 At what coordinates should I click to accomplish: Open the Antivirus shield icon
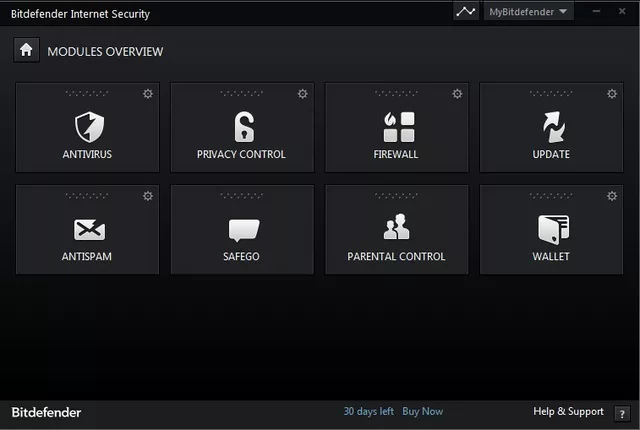click(89, 127)
